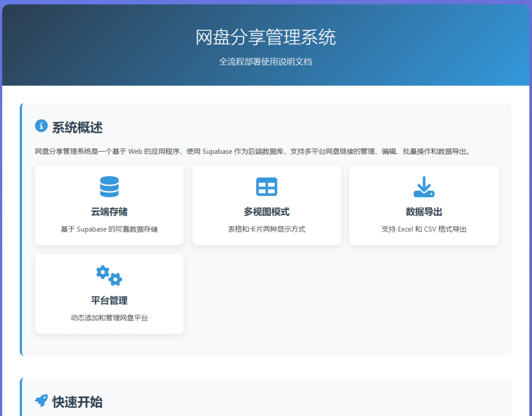
Task: Click the 数据导出 description about Excel and CSV
Action: tap(424, 229)
